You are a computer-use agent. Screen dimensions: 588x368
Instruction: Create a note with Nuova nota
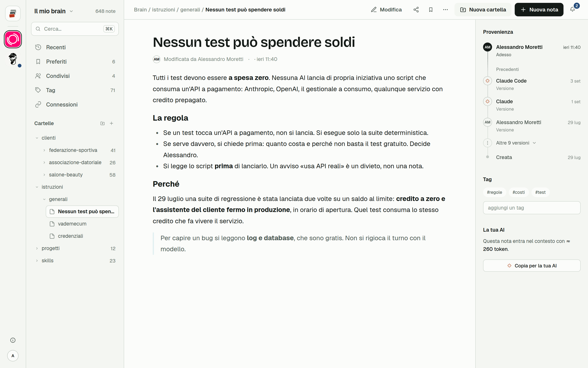pos(539,10)
